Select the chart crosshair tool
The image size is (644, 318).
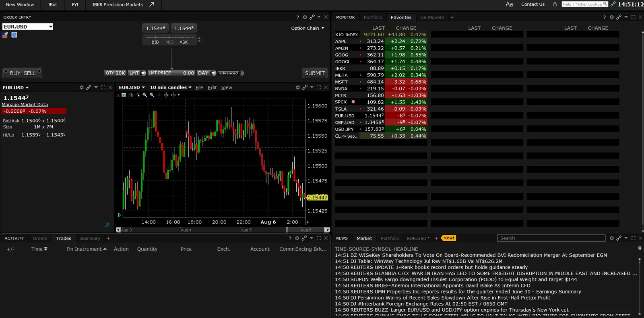pyautogui.click(x=159, y=95)
